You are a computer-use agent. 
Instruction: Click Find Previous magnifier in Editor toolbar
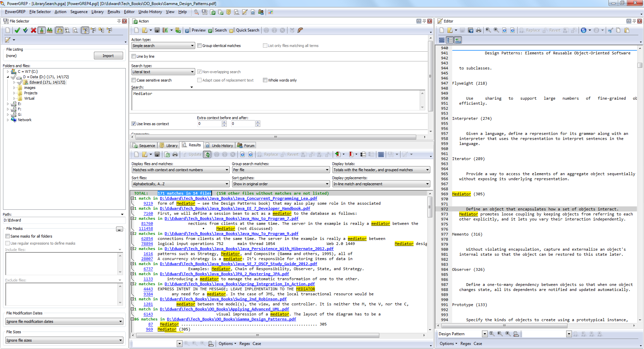(488, 30)
